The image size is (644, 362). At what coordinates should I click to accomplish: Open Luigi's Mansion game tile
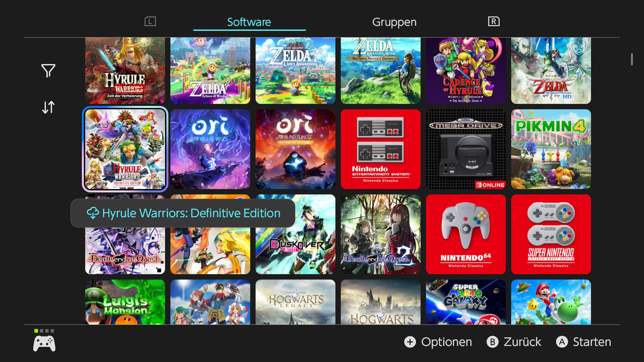click(x=125, y=302)
